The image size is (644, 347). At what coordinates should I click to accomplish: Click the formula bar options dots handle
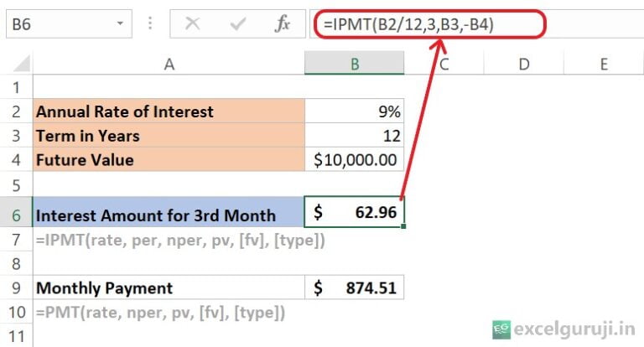151,24
